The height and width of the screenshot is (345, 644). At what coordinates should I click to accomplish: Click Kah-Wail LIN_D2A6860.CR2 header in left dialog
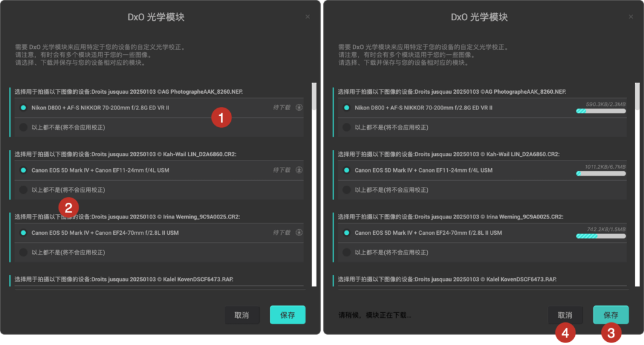tap(126, 154)
